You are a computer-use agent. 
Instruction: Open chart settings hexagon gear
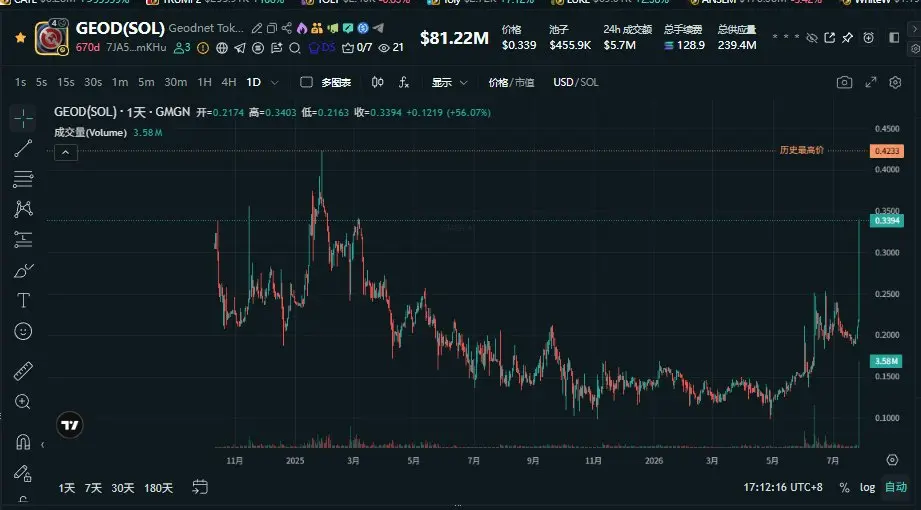coord(895,82)
